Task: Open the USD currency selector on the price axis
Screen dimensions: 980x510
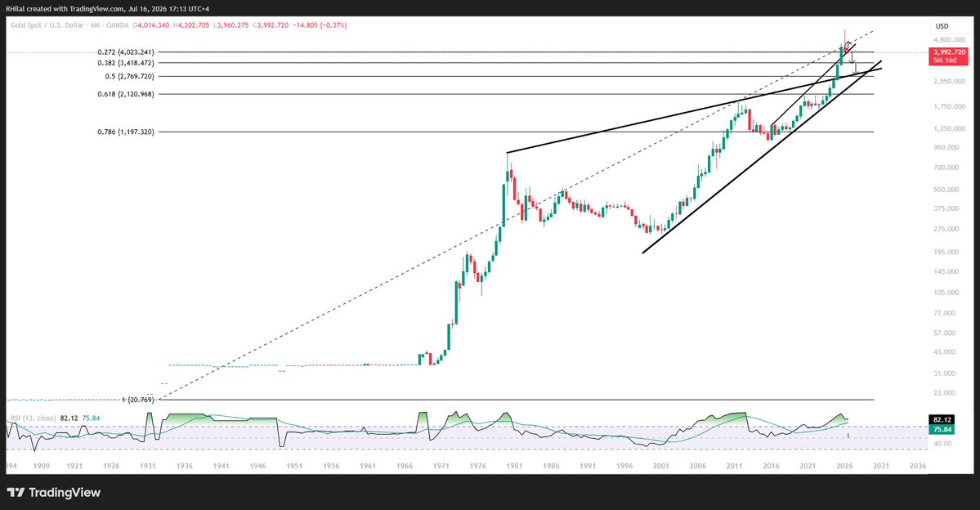Action: (x=942, y=26)
